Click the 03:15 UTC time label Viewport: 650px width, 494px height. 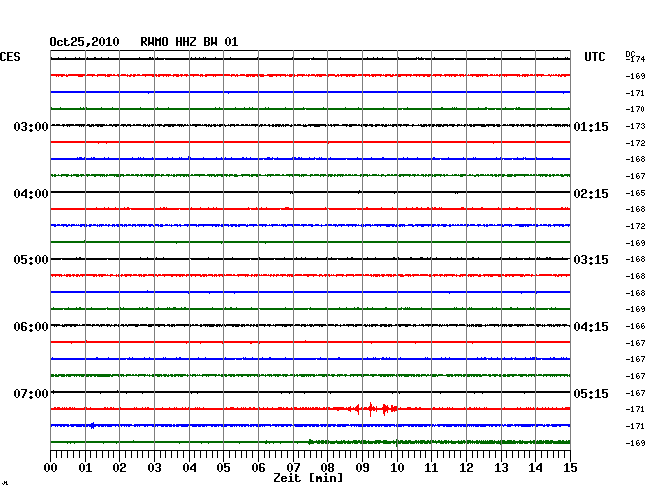click(591, 260)
